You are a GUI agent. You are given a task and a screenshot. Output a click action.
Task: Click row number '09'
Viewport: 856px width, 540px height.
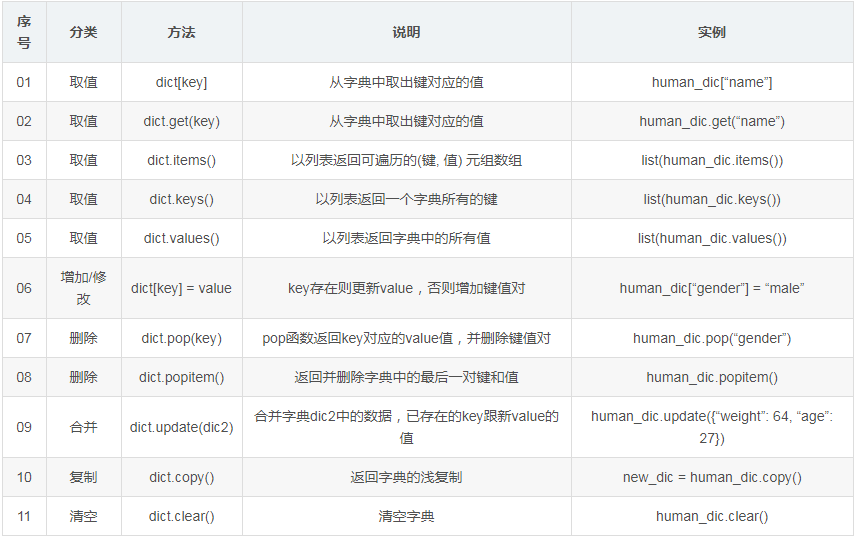pyautogui.click(x=24, y=428)
